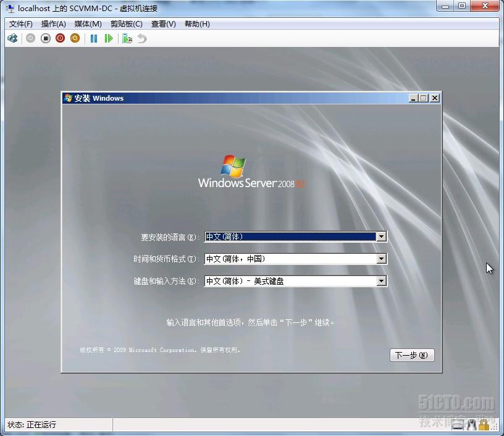Close the 安装 Windows dialog

[x=435, y=98]
